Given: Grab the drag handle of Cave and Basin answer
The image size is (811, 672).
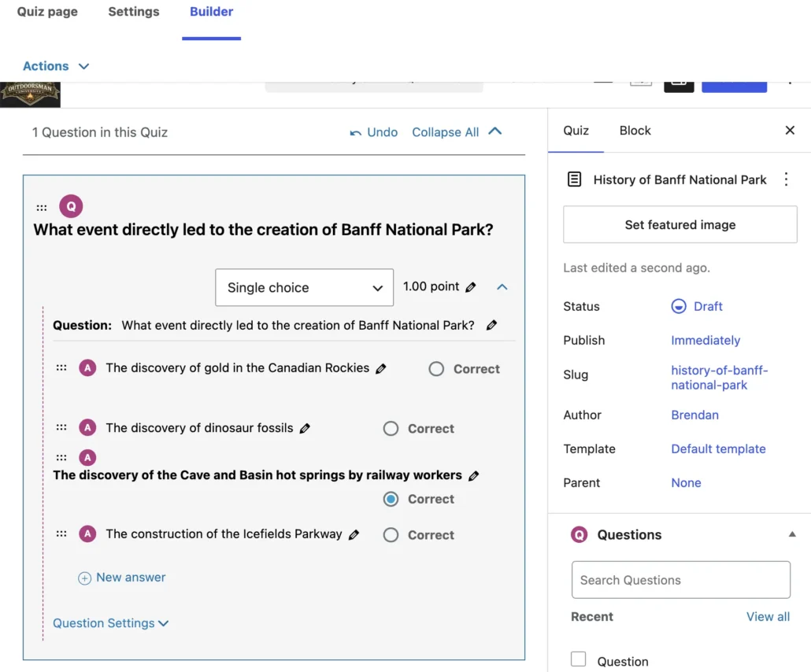Looking at the screenshot, I should pos(61,457).
